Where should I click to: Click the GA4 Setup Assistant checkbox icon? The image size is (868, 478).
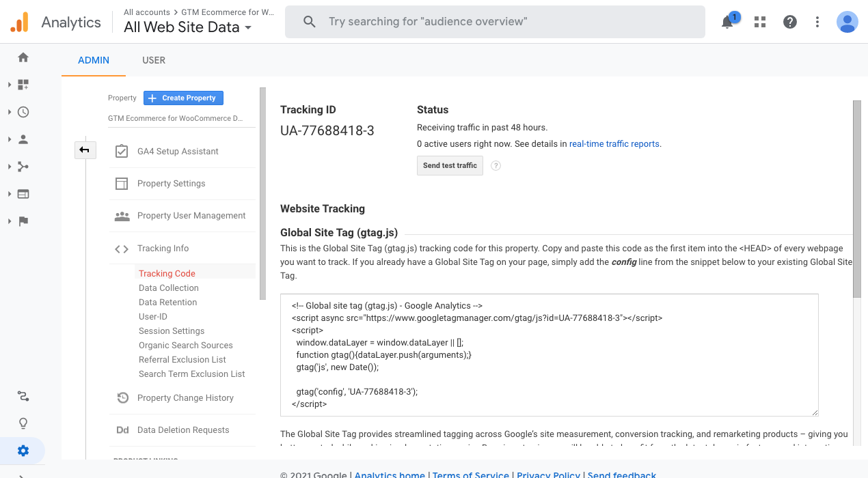122,152
